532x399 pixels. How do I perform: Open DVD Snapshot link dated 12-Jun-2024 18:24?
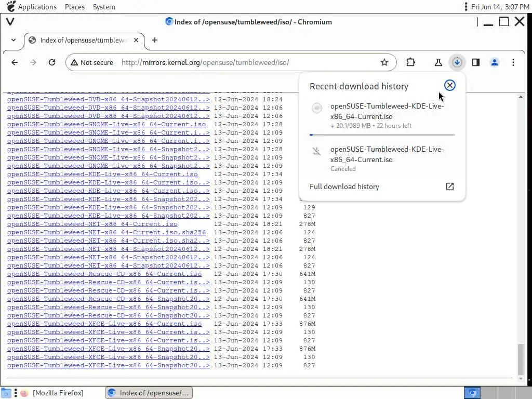108,99
